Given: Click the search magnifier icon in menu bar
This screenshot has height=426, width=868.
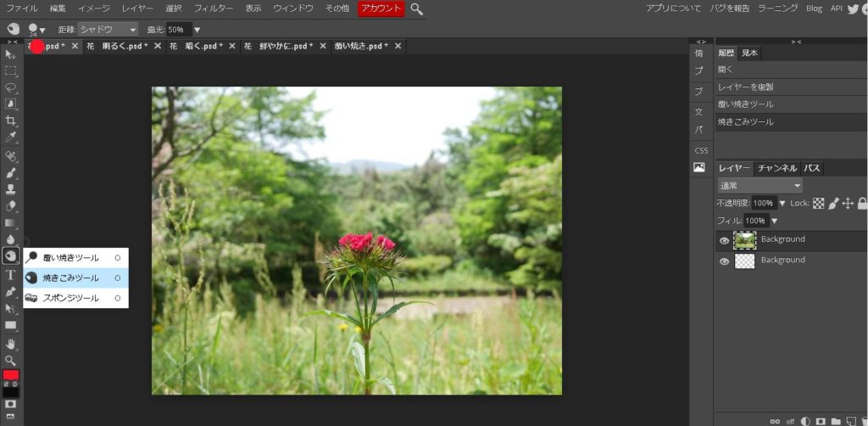Looking at the screenshot, I should (x=417, y=8).
